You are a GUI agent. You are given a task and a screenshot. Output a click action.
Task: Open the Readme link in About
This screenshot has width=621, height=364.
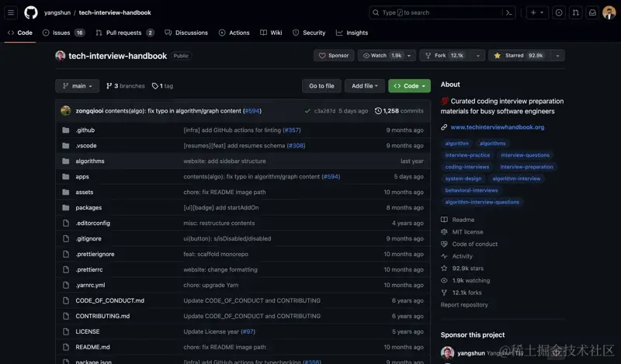[x=458, y=220]
